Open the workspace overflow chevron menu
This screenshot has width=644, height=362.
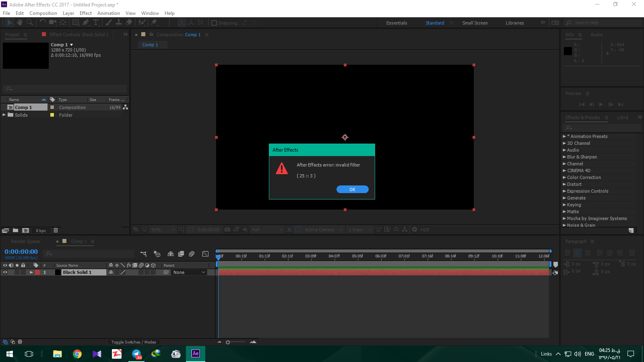coord(543,23)
